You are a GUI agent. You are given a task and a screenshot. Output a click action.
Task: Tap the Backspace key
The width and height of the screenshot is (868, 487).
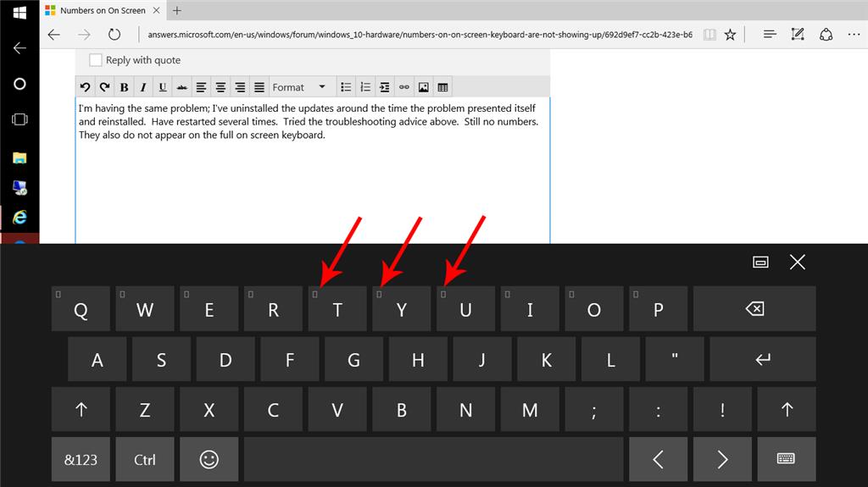coord(754,309)
